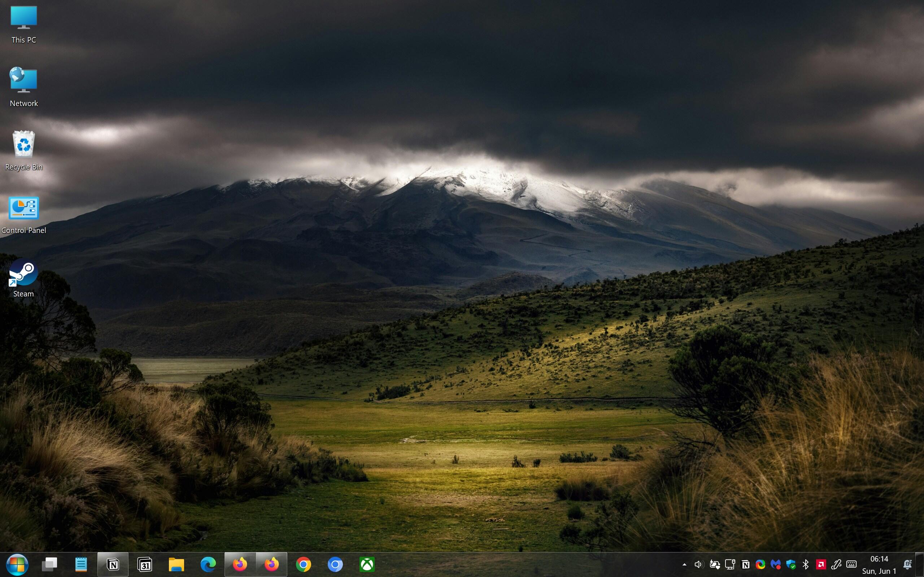Open Malwarebytes from the system tray
Image resolution: width=924 pixels, height=577 pixels.
[x=776, y=564]
